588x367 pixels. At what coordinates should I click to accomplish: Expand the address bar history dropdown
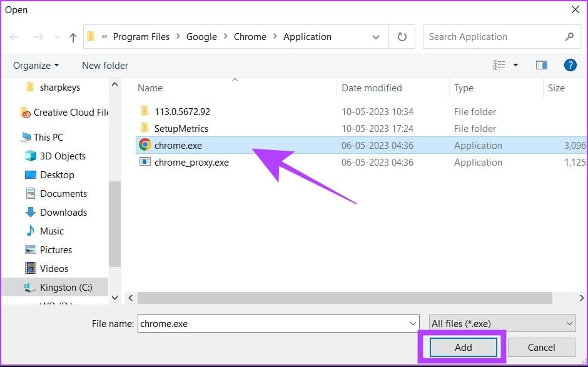(375, 37)
